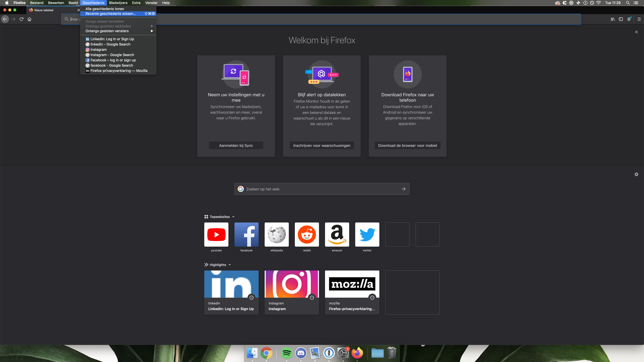
Task: Collapse the Topwebsites section
Action: point(233,217)
